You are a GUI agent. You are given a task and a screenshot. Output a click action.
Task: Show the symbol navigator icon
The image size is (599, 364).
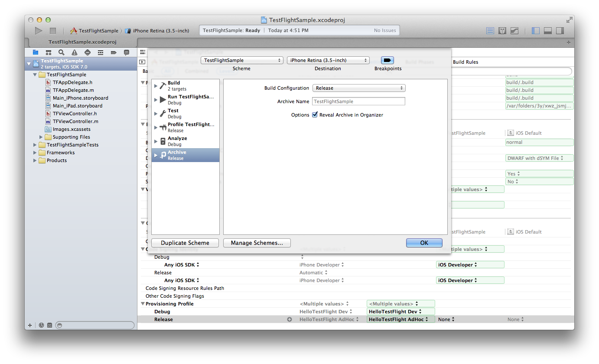click(49, 52)
